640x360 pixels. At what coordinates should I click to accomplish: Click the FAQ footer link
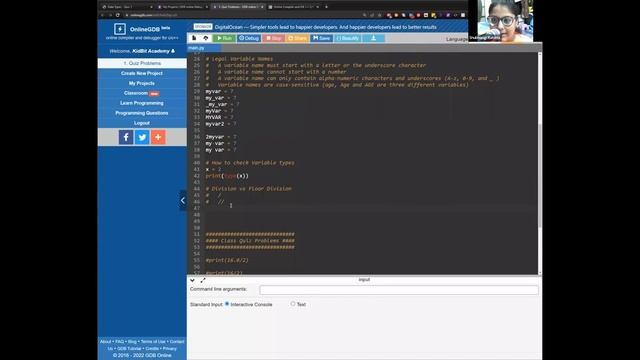point(120,342)
